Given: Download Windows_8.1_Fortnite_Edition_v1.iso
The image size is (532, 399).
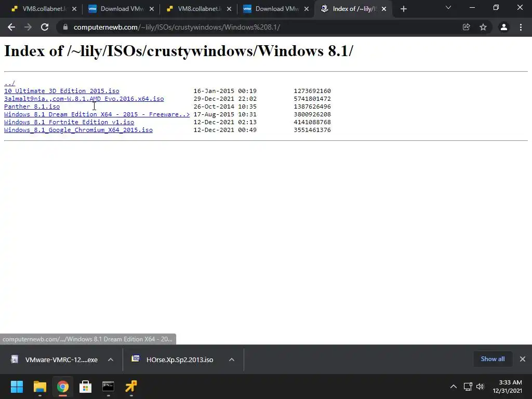Looking at the screenshot, I should point(69,122).
